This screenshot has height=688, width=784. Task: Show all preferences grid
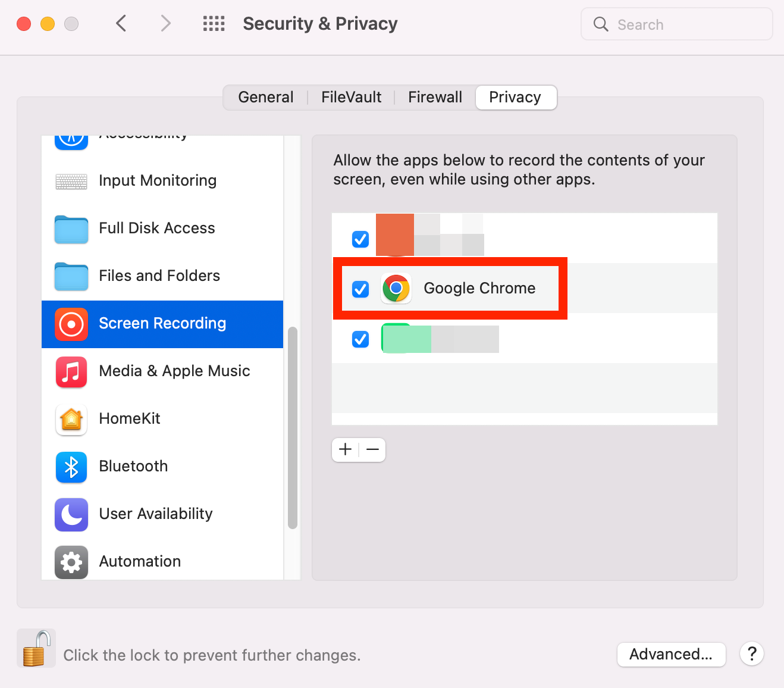tap(214, 24)
